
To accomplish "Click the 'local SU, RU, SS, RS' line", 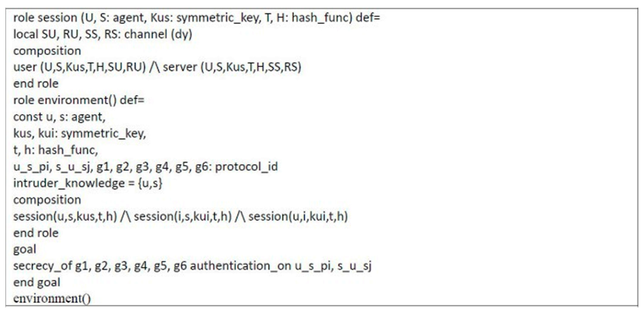I will click(102, 35).
